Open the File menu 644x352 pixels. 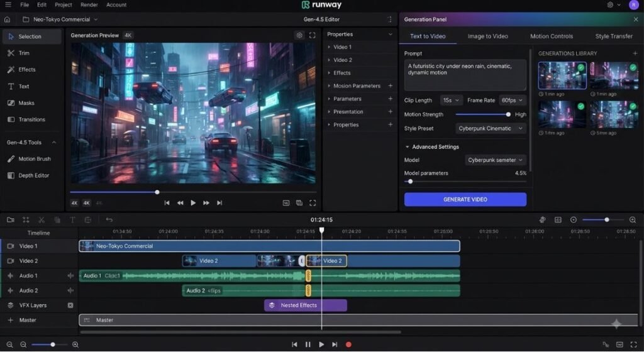click(x=25, y=5)
